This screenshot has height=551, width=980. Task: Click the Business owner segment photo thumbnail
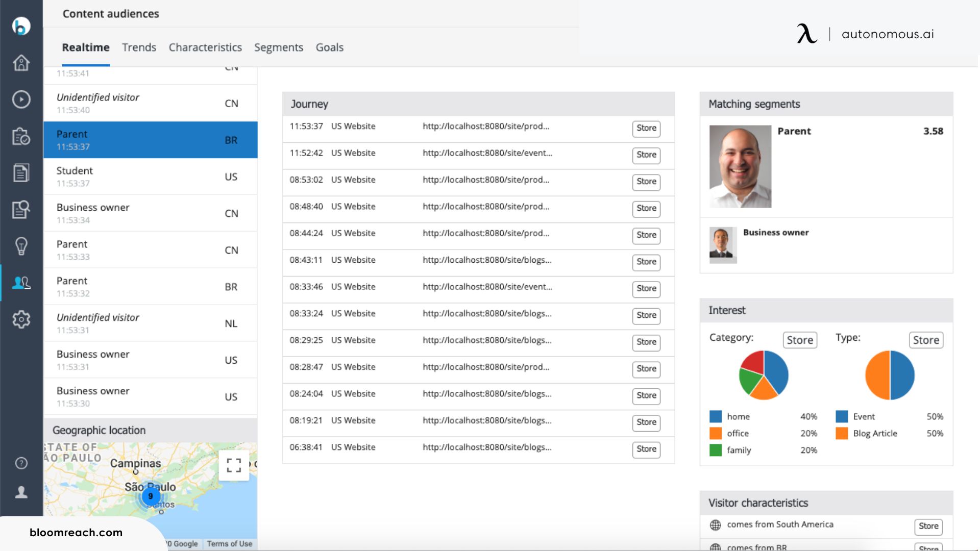click(x=723, y=245)
